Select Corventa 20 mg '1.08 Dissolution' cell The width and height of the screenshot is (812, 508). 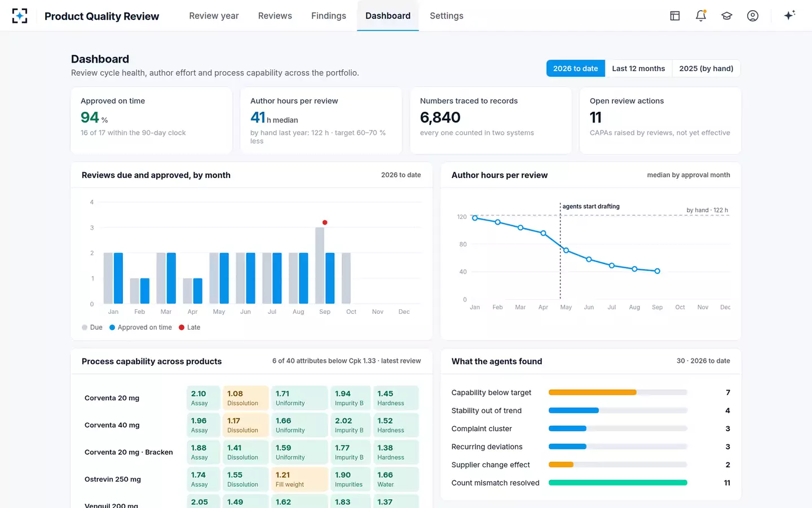click(x=246, y=398)
